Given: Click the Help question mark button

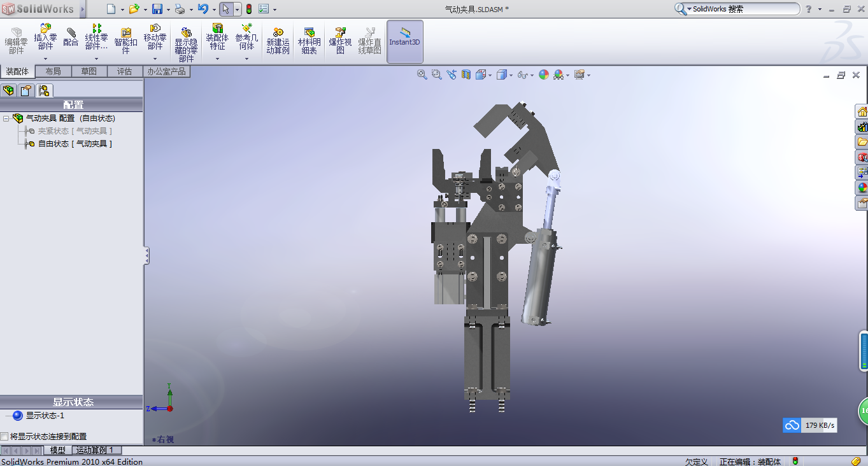Looking at the screenshot, I should coord(809,9).
